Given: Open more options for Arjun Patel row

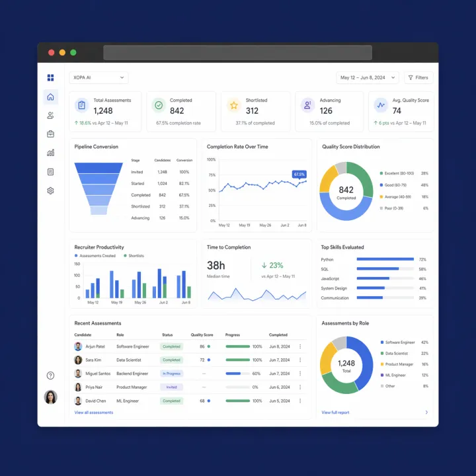Looking at the screenshot, I should pos(300,346).
